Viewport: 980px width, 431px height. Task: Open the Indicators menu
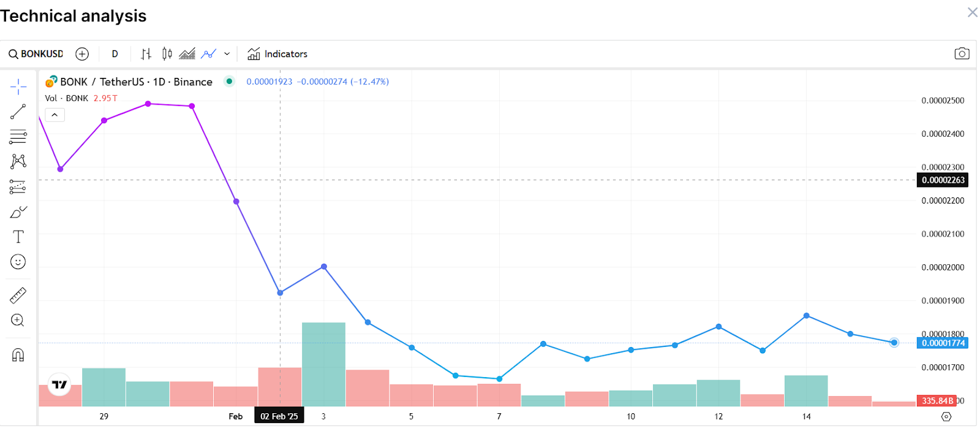(x=277, y=54)
